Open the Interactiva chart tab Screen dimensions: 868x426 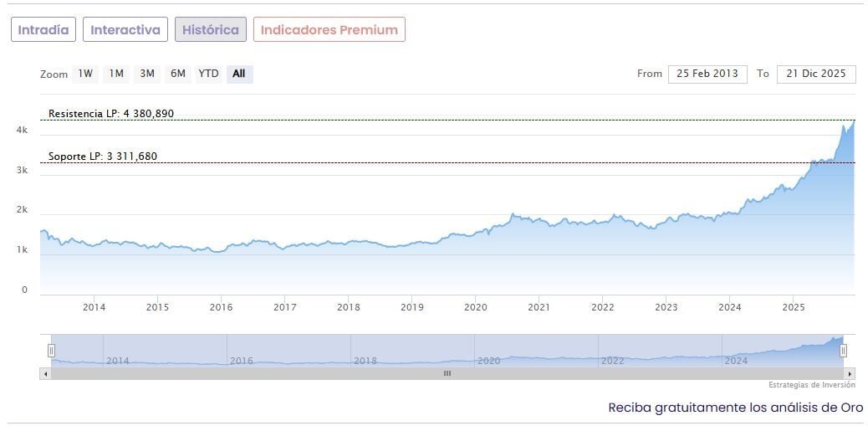pos(125,29)
